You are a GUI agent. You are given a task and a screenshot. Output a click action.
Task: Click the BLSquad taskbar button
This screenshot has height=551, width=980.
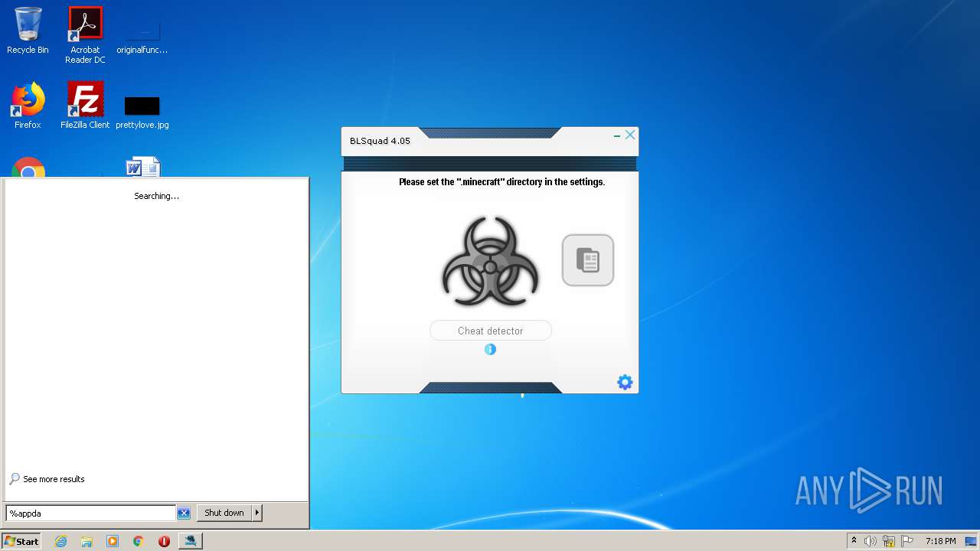click(190, 541)
